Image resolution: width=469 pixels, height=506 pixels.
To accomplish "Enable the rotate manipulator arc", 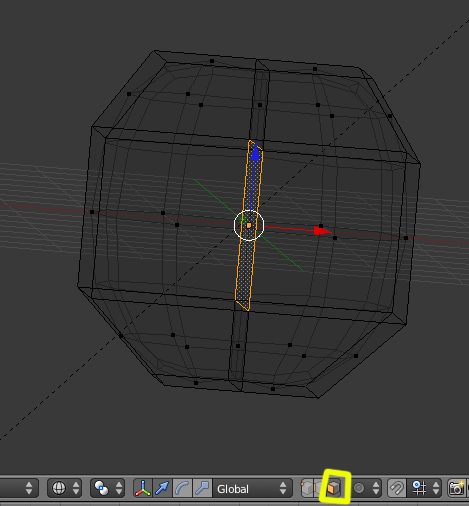I will (182, 488).
